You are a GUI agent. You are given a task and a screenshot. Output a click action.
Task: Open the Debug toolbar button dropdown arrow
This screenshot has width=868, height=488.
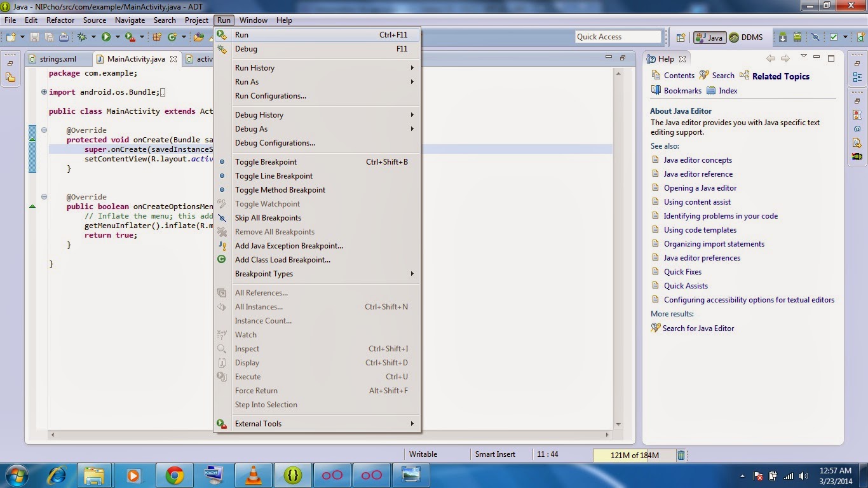(93, 37)
